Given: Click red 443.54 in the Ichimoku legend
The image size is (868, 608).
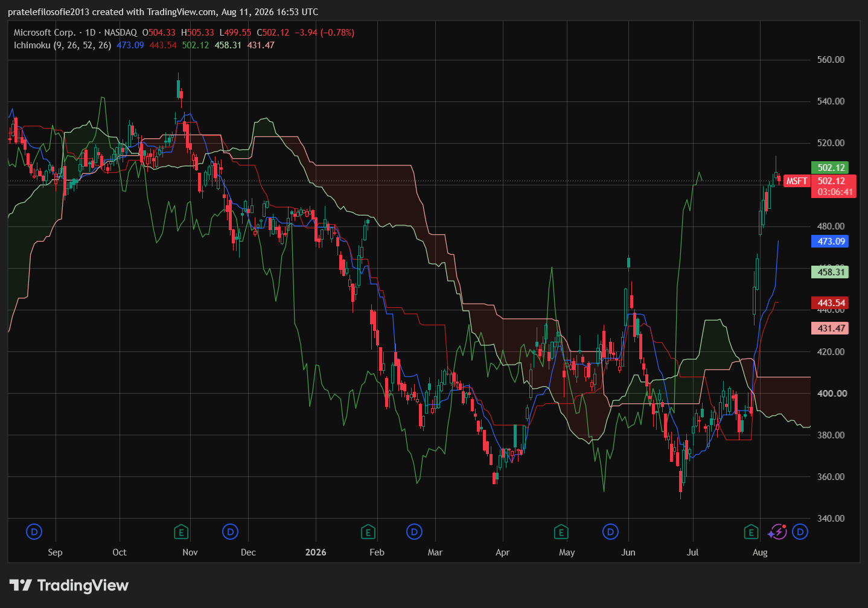Looking at the screenshot, I should coord(163,45).
